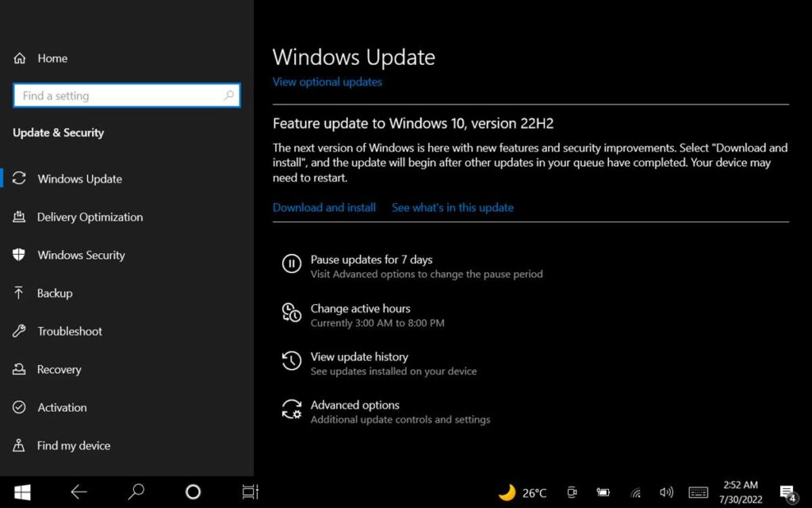Click the pause icon for 'Pause updates for 7 days'
This screenshot has width=812, height=508.
coord(292,264)
